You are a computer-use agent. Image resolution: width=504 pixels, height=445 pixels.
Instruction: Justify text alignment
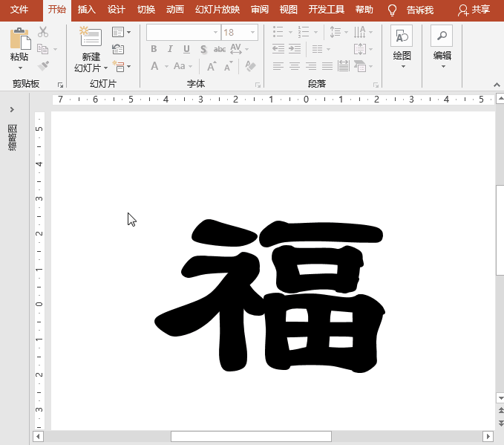click(x=327, y=66)
